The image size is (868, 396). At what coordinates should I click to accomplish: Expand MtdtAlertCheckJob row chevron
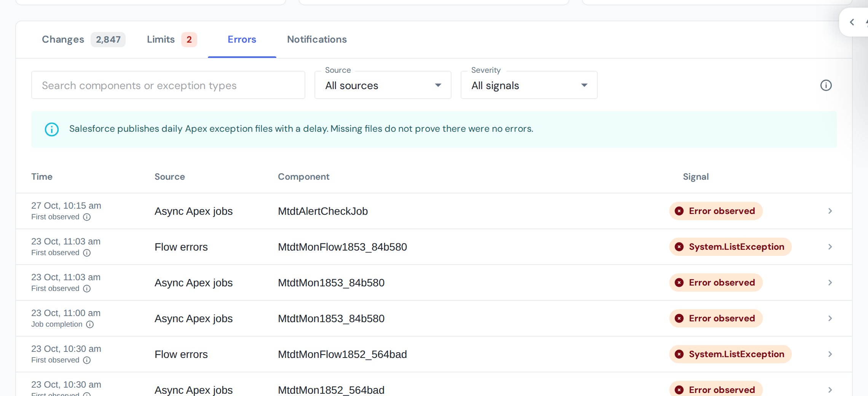coord(830,211)
